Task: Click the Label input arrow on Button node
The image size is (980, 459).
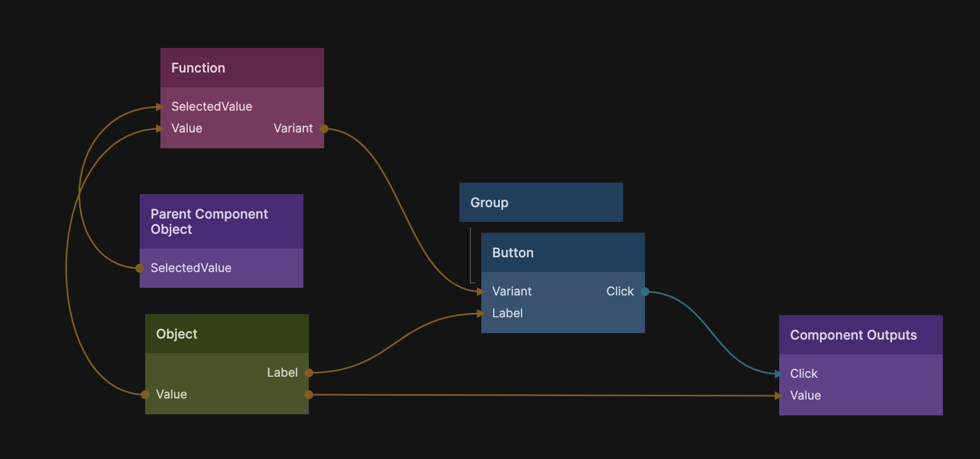Action: pyautogui.click(x=481, y=313)
